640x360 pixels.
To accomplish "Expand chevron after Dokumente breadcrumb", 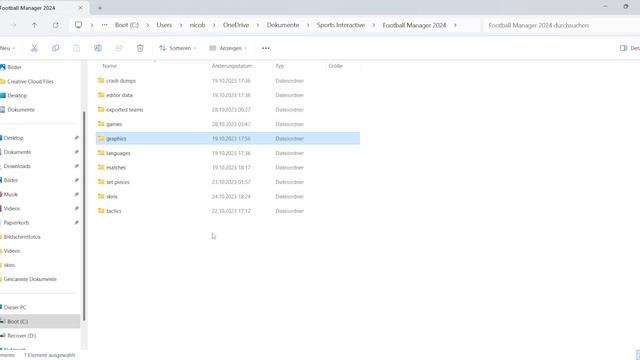I will coord(308,25).
